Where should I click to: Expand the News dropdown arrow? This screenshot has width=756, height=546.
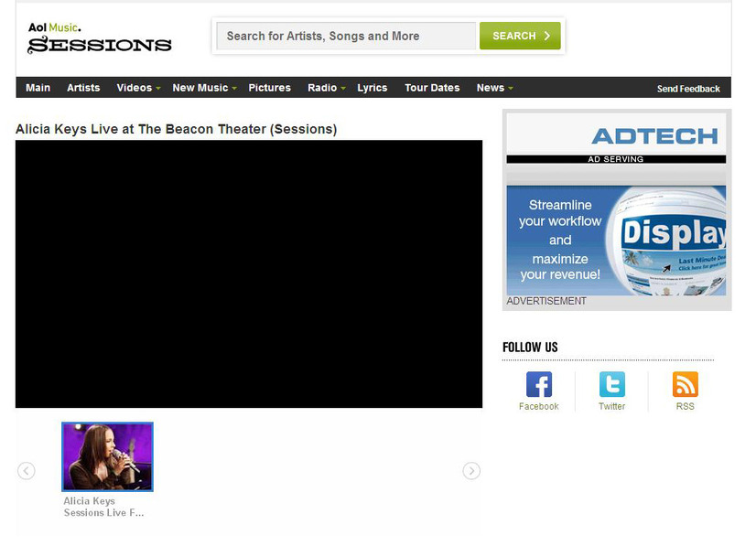tap(511, 88)
